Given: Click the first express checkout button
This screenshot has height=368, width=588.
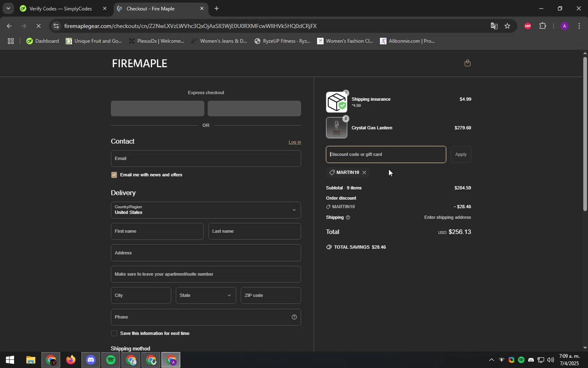Looking at the screenshot, I should click(x=158, y=109).
